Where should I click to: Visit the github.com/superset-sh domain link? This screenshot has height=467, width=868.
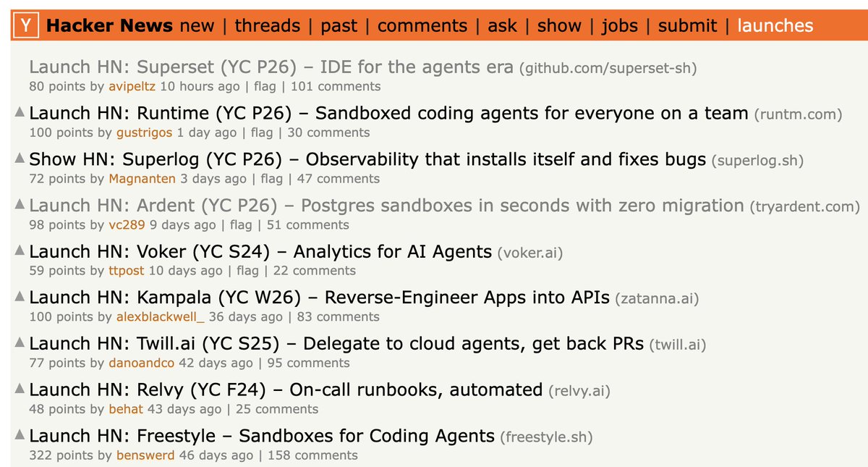click(608, 69)
